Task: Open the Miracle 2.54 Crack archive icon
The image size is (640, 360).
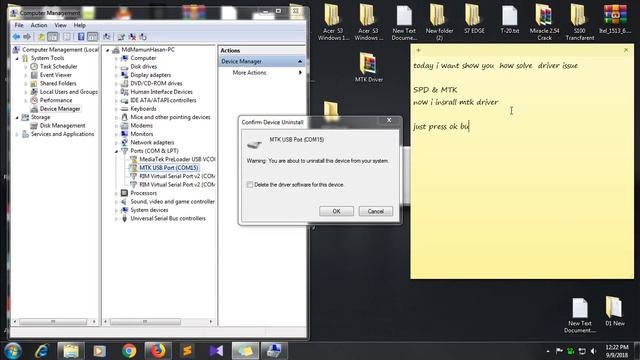Action: [544, 22]
